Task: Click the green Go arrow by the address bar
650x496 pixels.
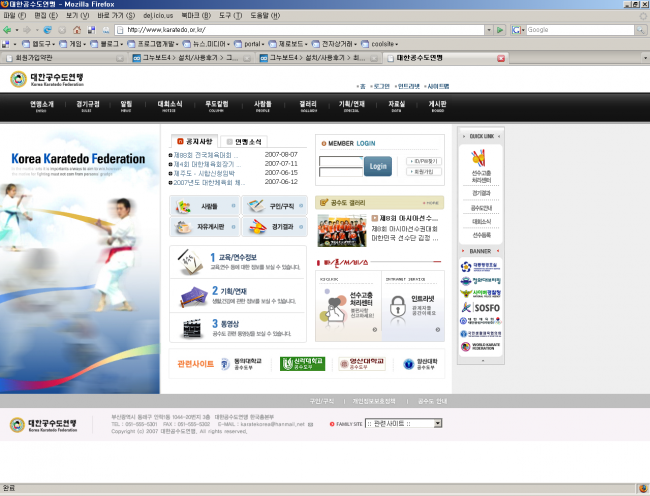Action: (500, 30)
